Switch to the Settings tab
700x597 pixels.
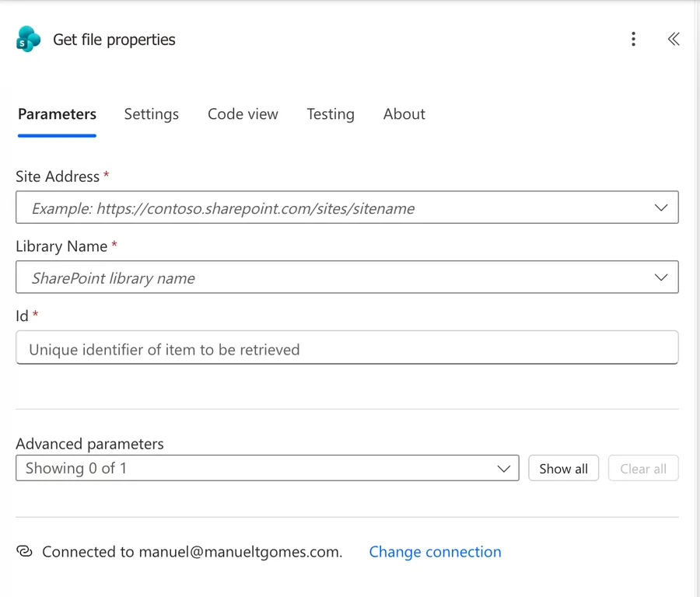point(152,114)
